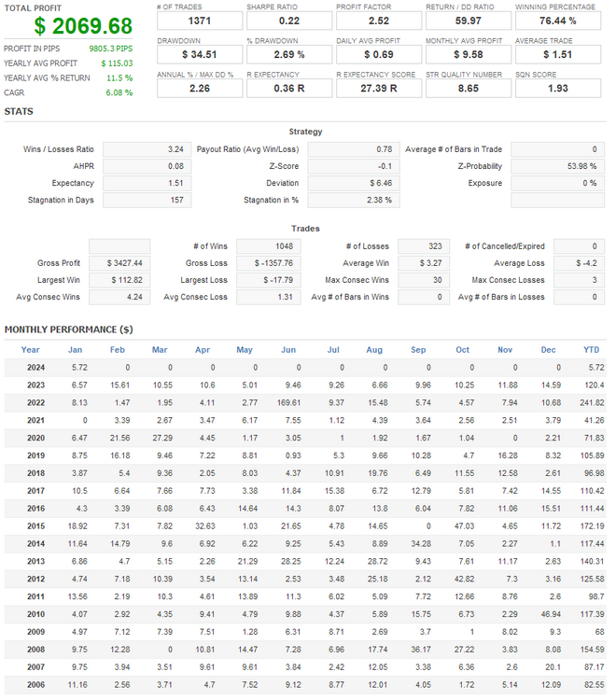Image resolution: width=616 pixels, height=700 pixels.
Task: Click the Gross Profit field $ 3427.44
Action: tap(119, 263)
